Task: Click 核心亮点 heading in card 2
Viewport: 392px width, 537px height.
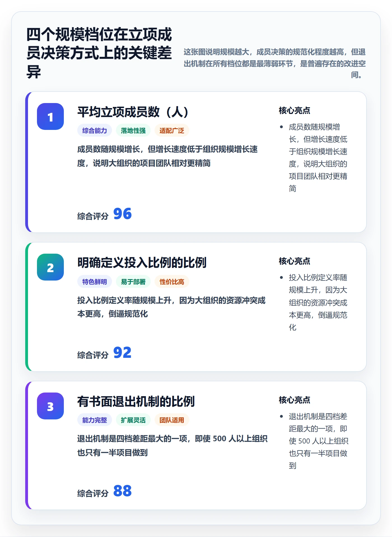Action: click(295, 261)
